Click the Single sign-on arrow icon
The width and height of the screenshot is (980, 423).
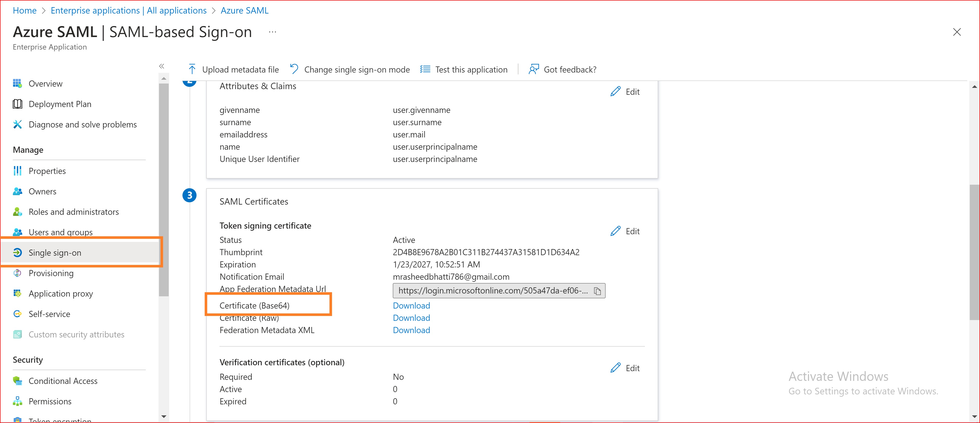[x=18, y=252]
